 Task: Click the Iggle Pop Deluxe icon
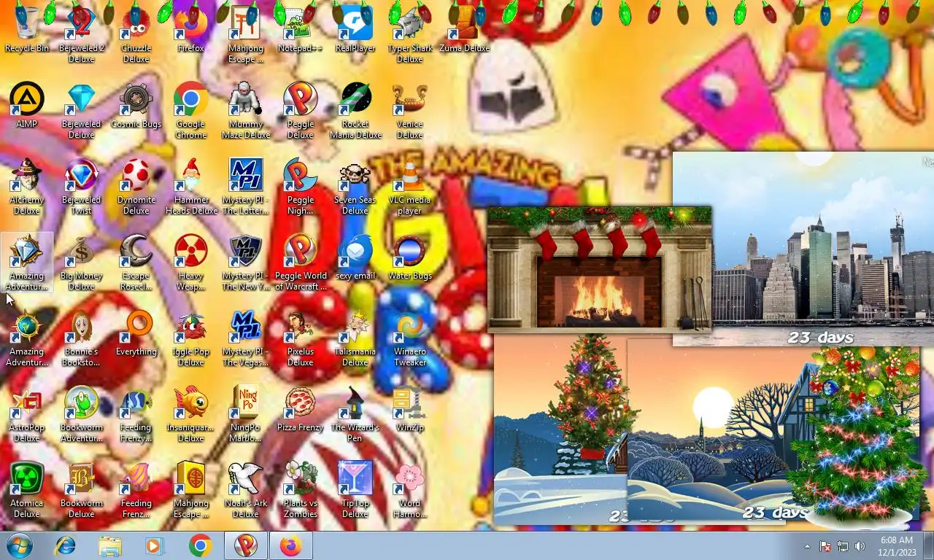pos(191,338)
